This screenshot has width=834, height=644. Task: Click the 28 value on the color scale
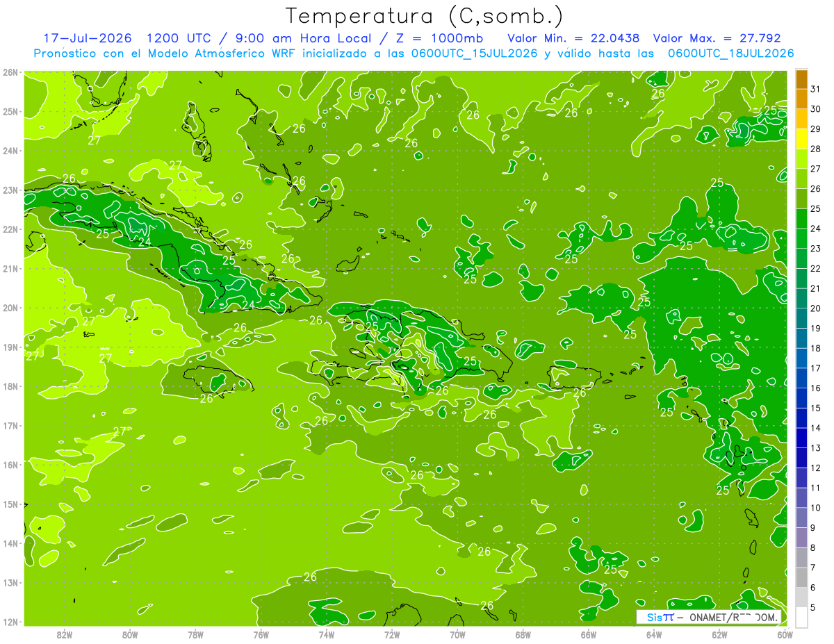(816, 149)
